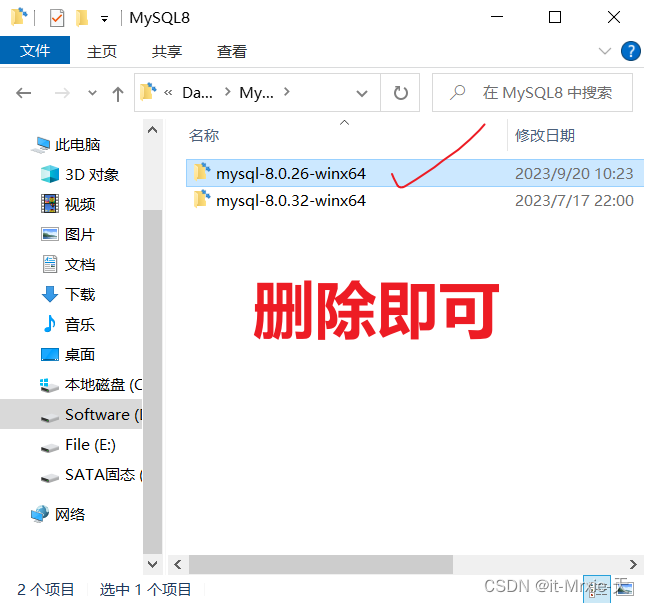Click the horizontal scrollbar left arrow
Viewport: 645px width, 603px height.
178,564
